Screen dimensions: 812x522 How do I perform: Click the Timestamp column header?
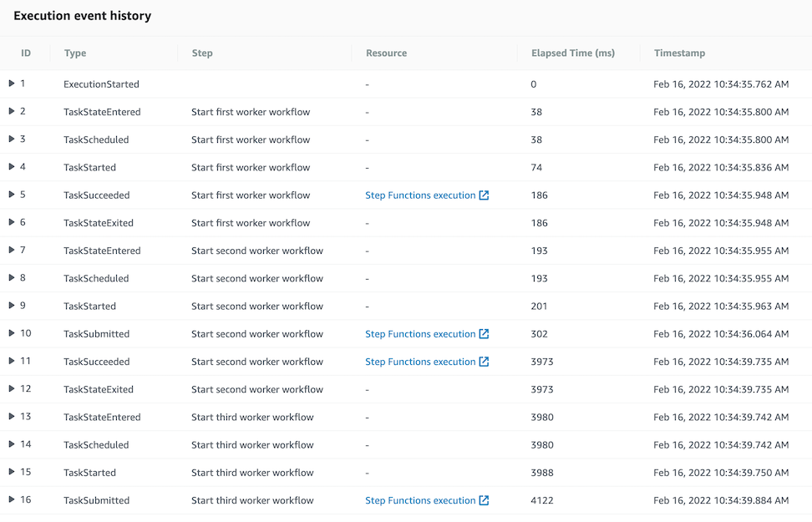point(679,53)
